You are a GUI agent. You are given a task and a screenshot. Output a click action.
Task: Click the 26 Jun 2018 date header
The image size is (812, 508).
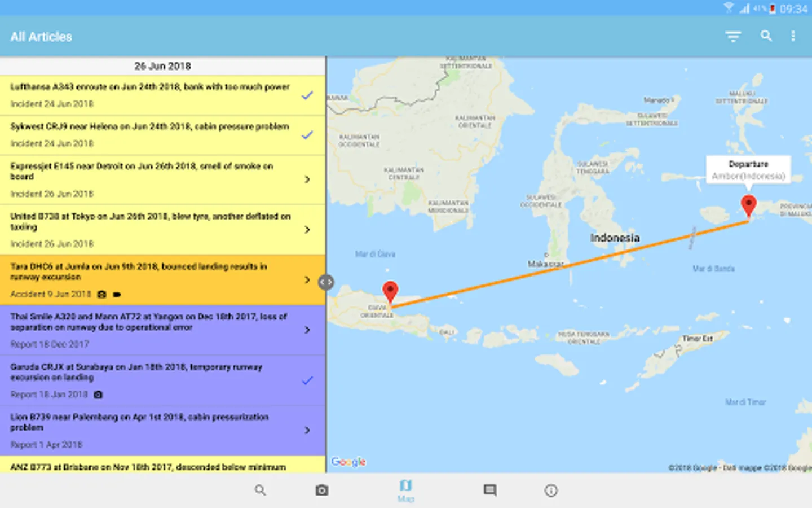162,66
